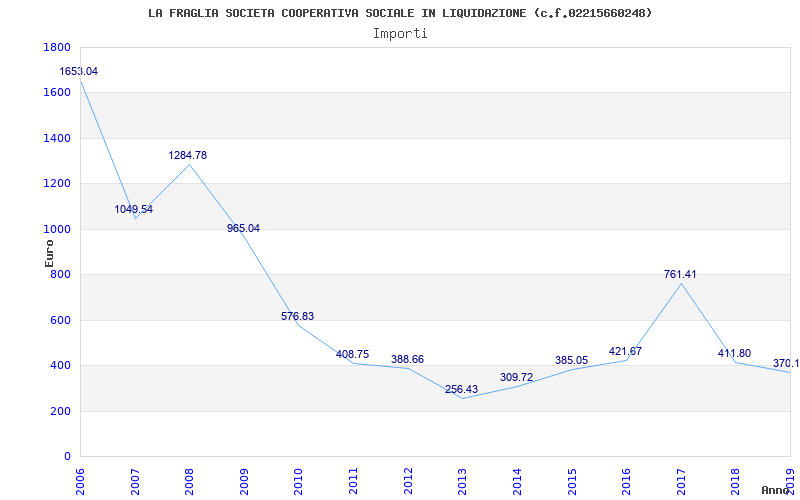Select the 576.83 data label
Viewport: 800px width, 500px height.
[297, 316]
